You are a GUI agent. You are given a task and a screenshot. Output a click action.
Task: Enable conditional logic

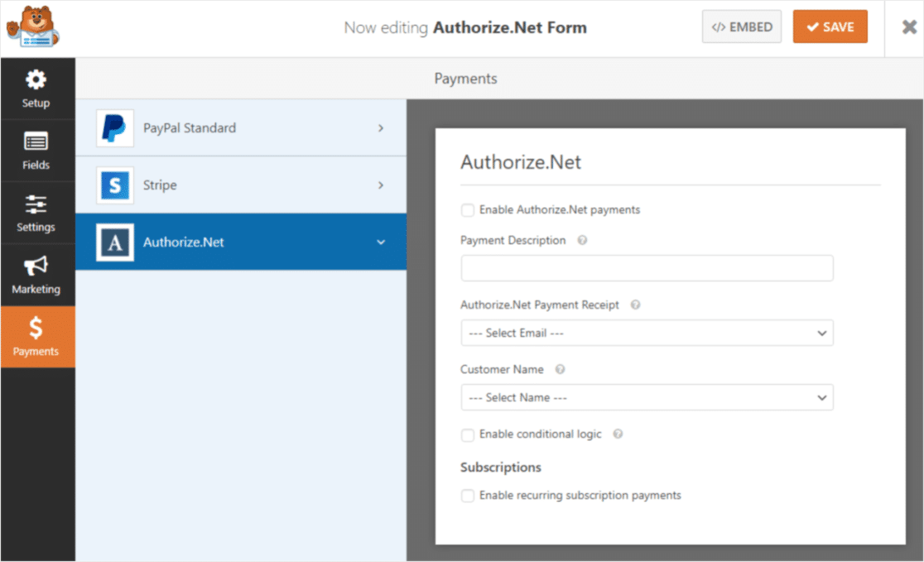pyautogui.click(x=468, y=434)
